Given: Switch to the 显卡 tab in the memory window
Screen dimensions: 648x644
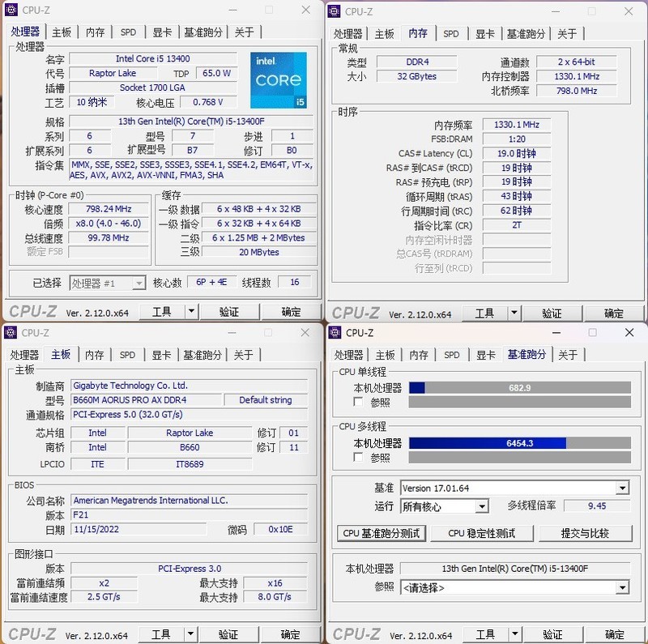Looking at the screenshot, I should click(485, 34).
